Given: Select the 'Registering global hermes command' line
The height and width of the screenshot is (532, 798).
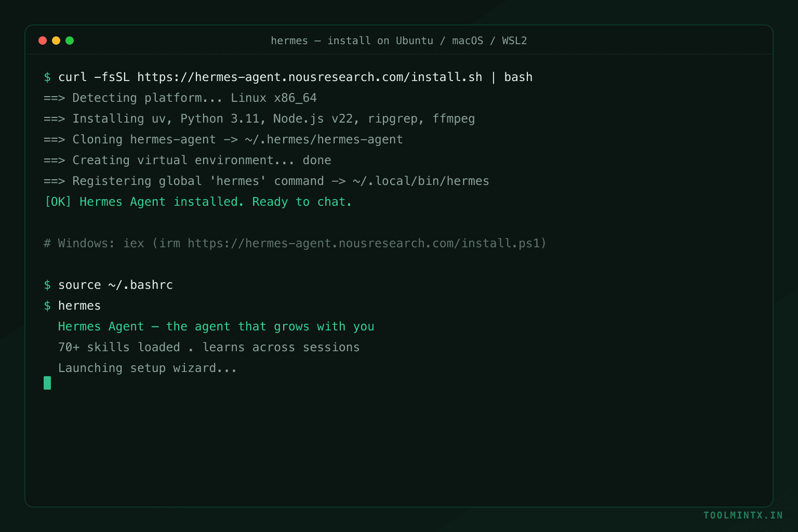Looking at the screenshot, I should pyautogui.click(x=267, y=181).
